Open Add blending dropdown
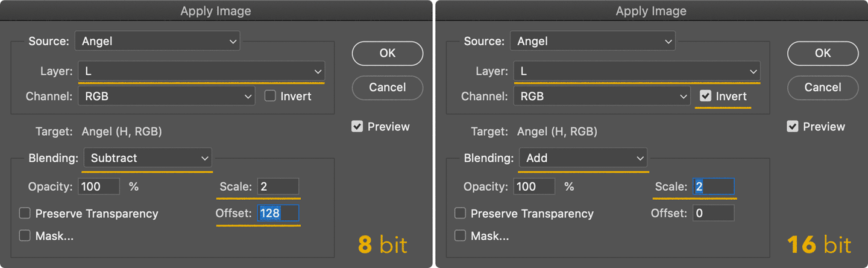Screen dimensions: 868x268 [x=583, y=158]
